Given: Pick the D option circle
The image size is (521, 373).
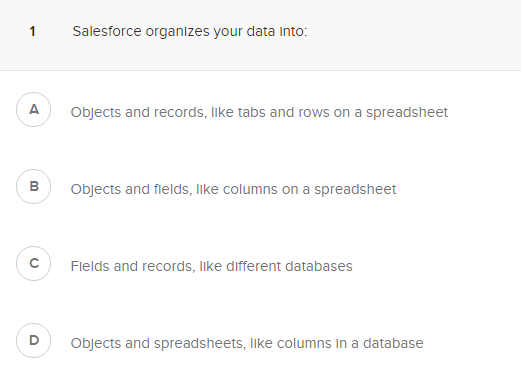Looking at the screenshot, I should click(x=33, y=341).
